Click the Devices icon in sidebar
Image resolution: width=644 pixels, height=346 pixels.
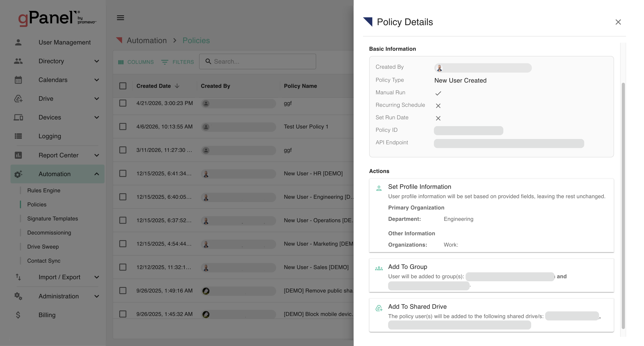point(18,117)
